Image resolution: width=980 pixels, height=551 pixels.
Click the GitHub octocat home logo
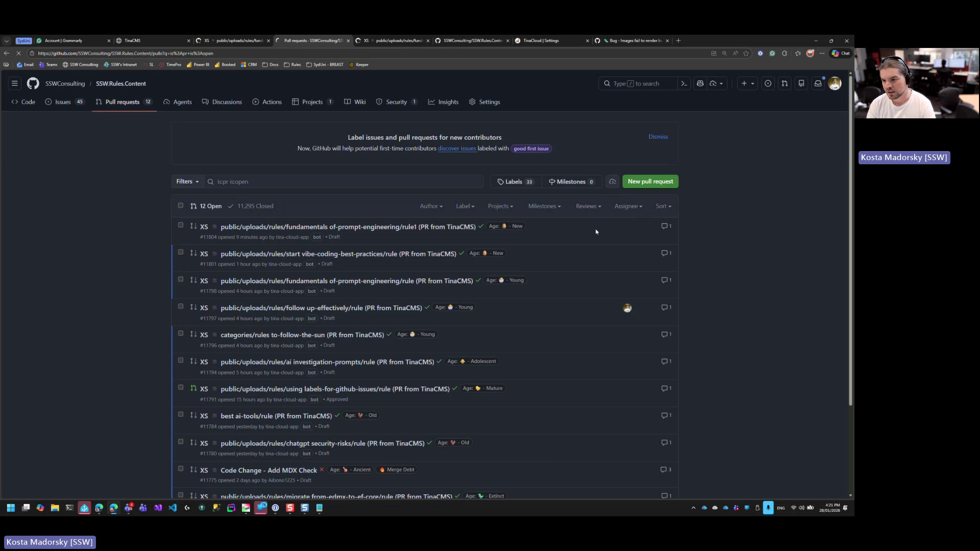click(x=33, y=83)
